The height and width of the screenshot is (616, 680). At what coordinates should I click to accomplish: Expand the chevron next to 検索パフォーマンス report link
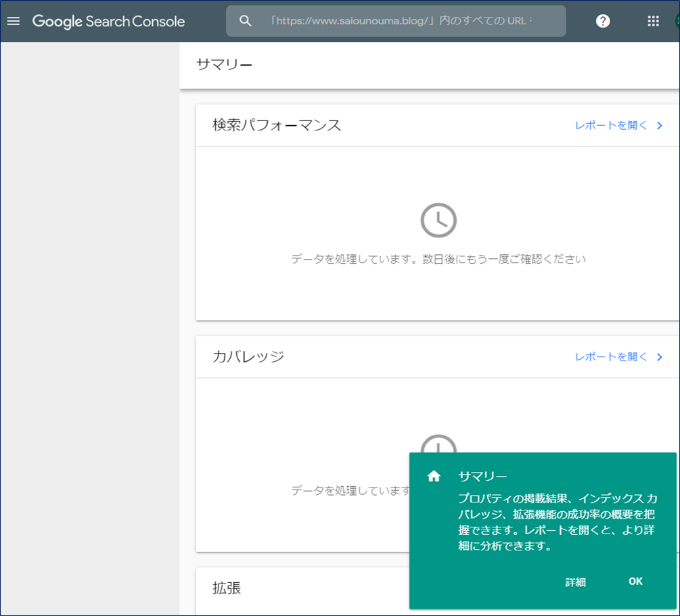pyautogui.click(x=660, y=125)
